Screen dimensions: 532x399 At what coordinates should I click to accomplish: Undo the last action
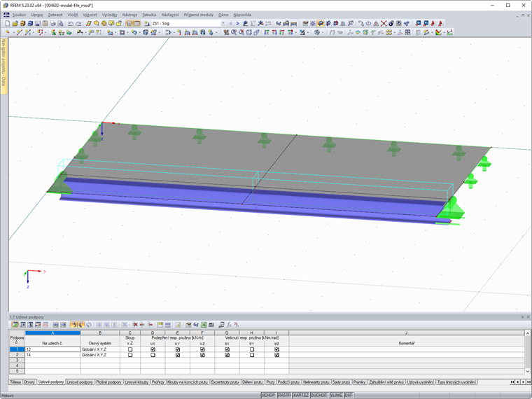[71, 23]
